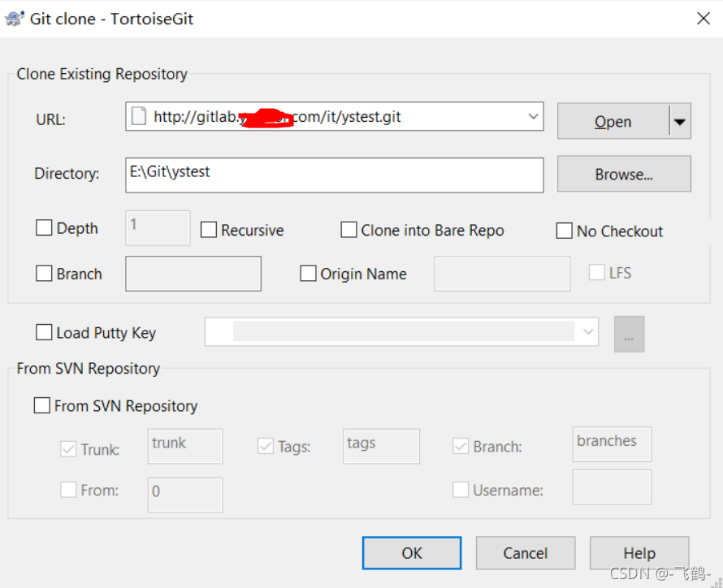The height and width of the screenshot is (588, 723).
Task: Expand the Putty key file dropdown
Action: 588,331
